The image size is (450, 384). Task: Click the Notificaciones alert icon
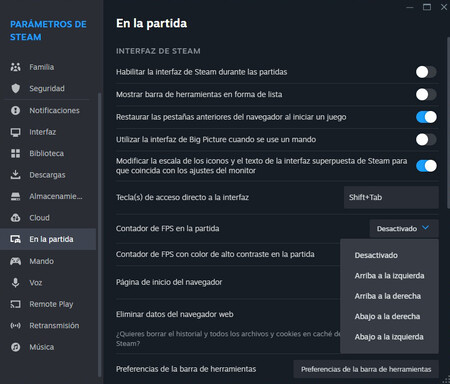[15, 110]
